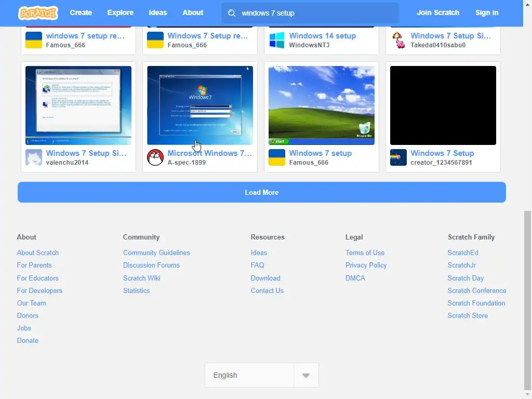Open For Educators footer link
The height and width of the screenshot is (399, 532).
tap(37, 278)
